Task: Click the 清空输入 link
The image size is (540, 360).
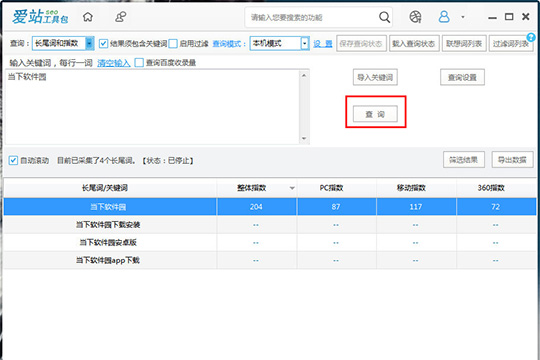Action: point(114,63)
